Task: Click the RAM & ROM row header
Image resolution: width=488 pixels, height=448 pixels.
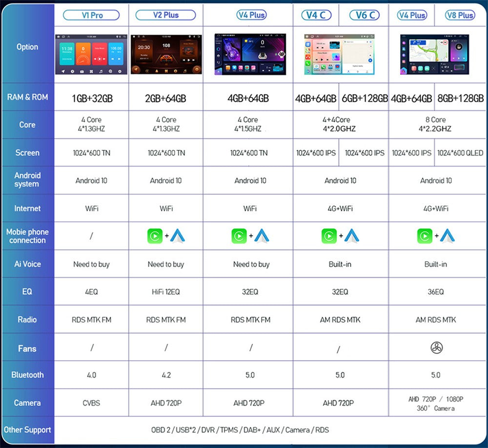Action: tap(27, 97)
